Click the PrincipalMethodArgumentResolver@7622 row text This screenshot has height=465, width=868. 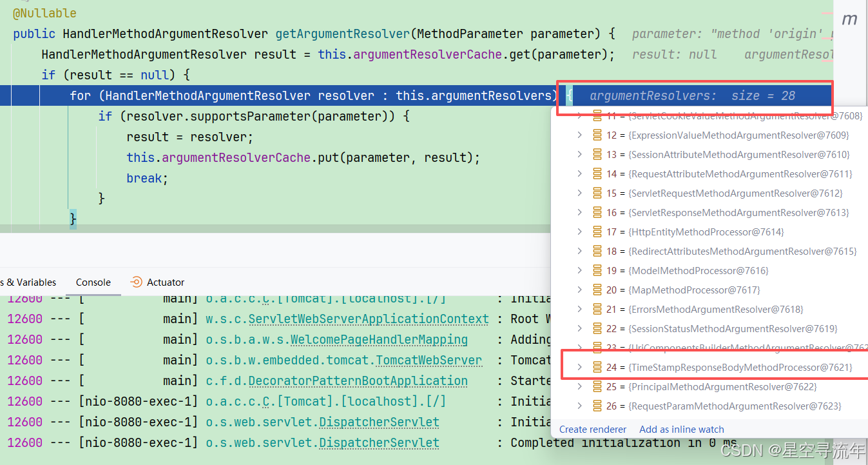[x=722, y=386]
